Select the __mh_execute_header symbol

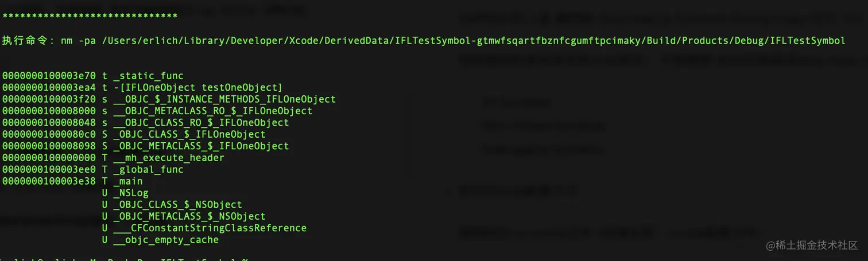click(x=169, y=158)
